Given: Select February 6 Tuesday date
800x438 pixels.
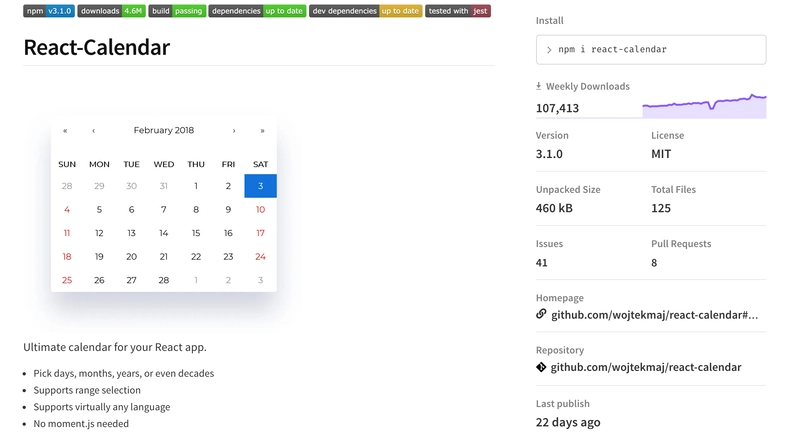Looking at the screenshot, I should pyautogui.click(x=131, y=209).
